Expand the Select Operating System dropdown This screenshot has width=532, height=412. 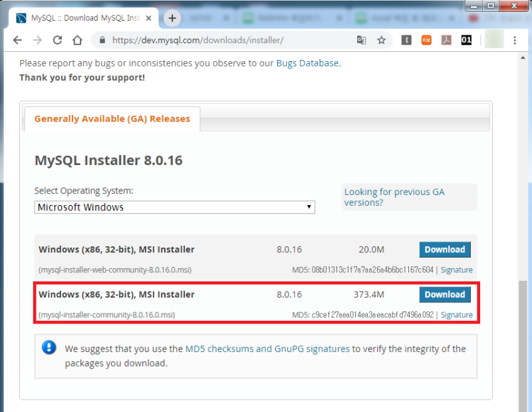click(175, 207)
